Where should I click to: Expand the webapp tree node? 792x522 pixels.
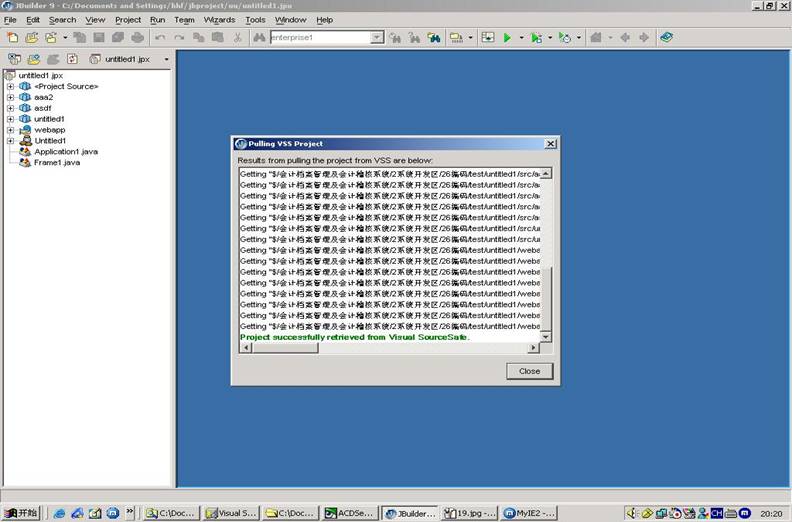coord(10,130)
